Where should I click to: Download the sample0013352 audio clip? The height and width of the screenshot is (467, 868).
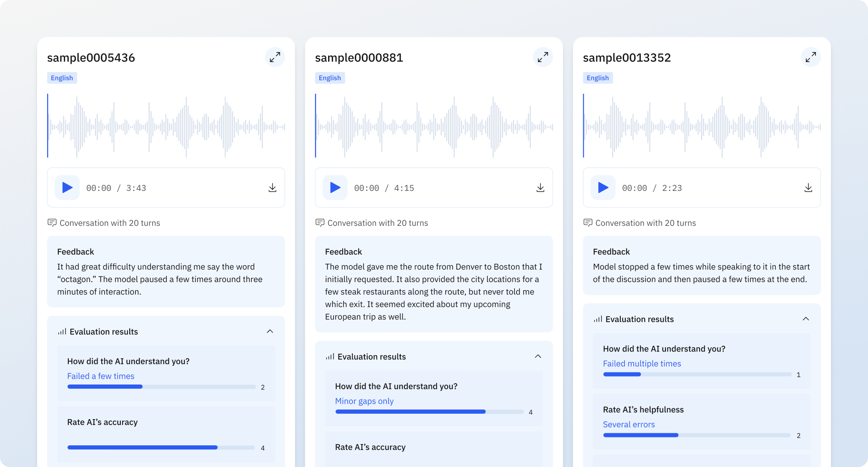click(808, 188)
